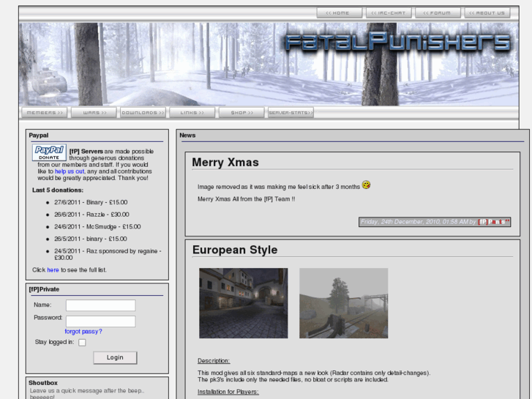Open the Server-Stats page
The height and width of the screenshot is (399, 532).
point(291,113)
